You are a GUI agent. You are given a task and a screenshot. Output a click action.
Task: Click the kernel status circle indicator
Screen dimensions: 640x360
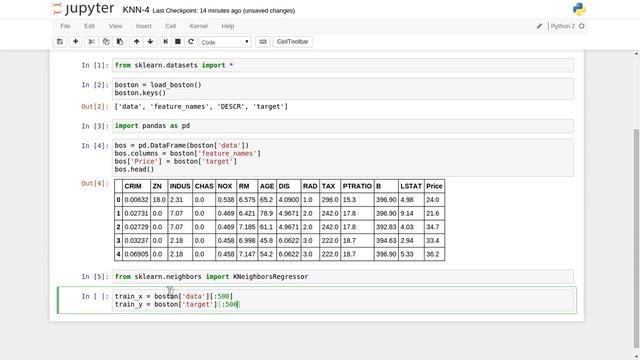582,26
